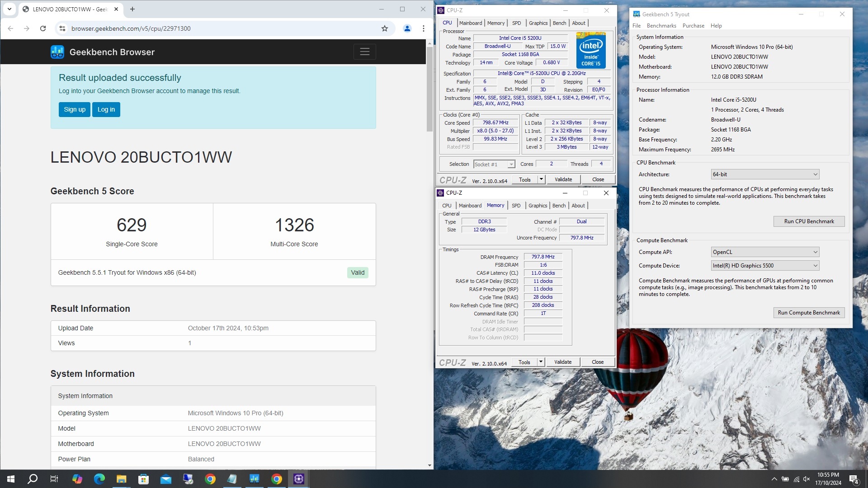Switch to CPU-Z taskbar icon

click(299, 479)
